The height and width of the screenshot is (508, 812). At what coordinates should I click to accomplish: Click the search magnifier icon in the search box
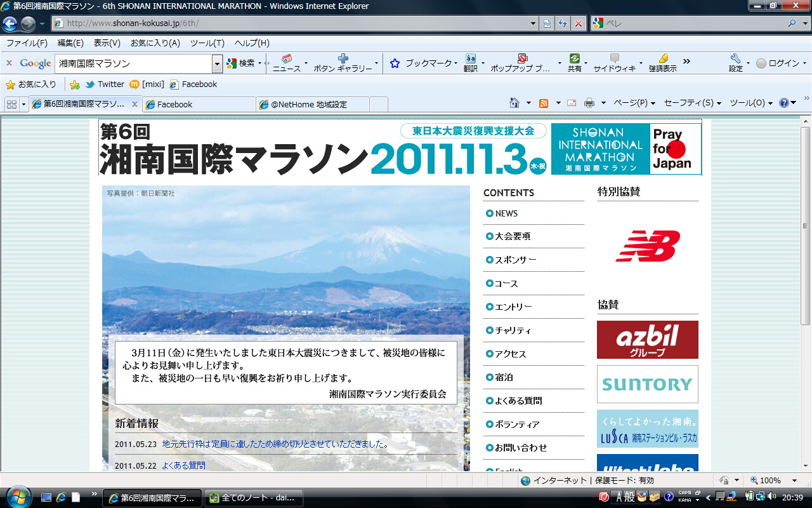(x=792, y=23)
